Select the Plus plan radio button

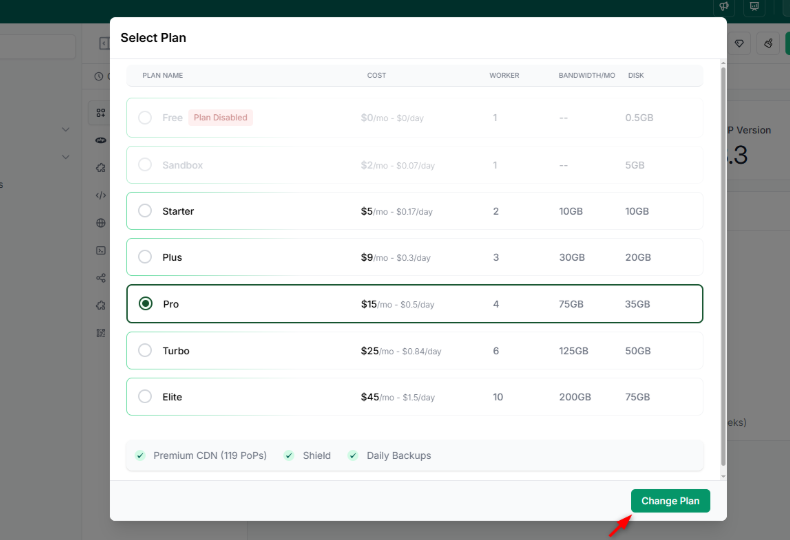pos(145,257)
